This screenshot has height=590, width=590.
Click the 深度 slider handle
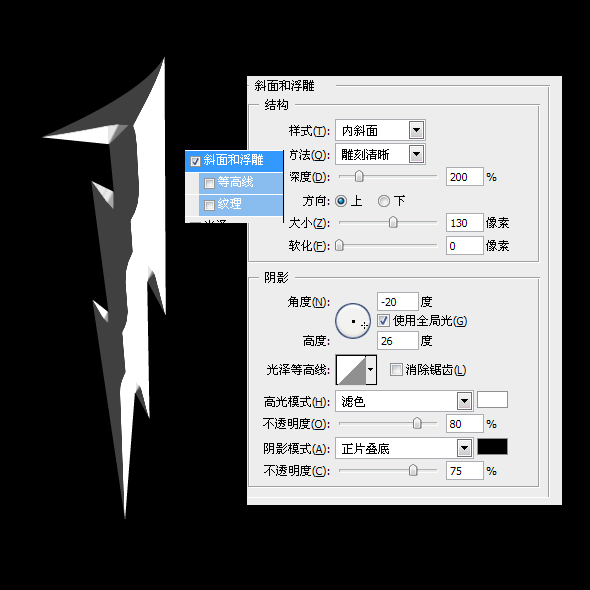pyautogui.click(x=359, y=176)
